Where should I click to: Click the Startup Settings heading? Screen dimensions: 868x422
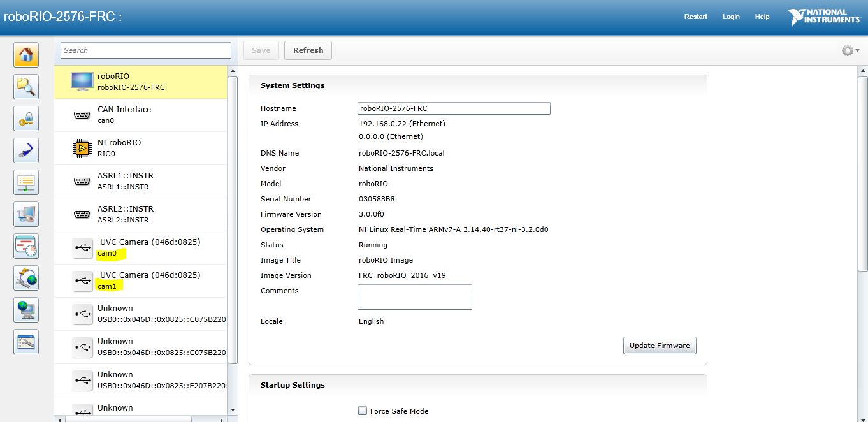pos(293,385)
